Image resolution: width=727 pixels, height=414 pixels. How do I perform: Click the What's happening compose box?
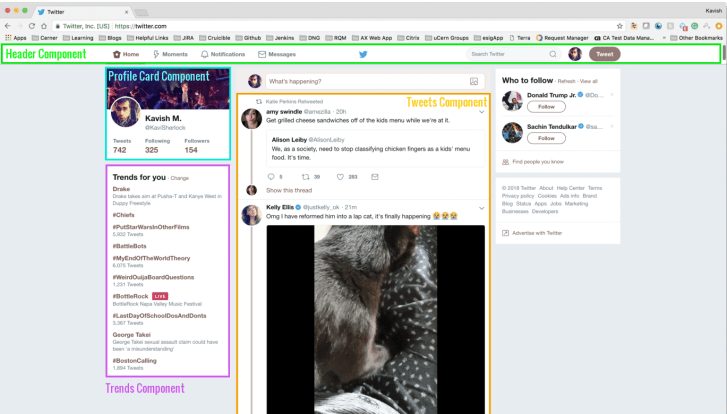[375, 81]
